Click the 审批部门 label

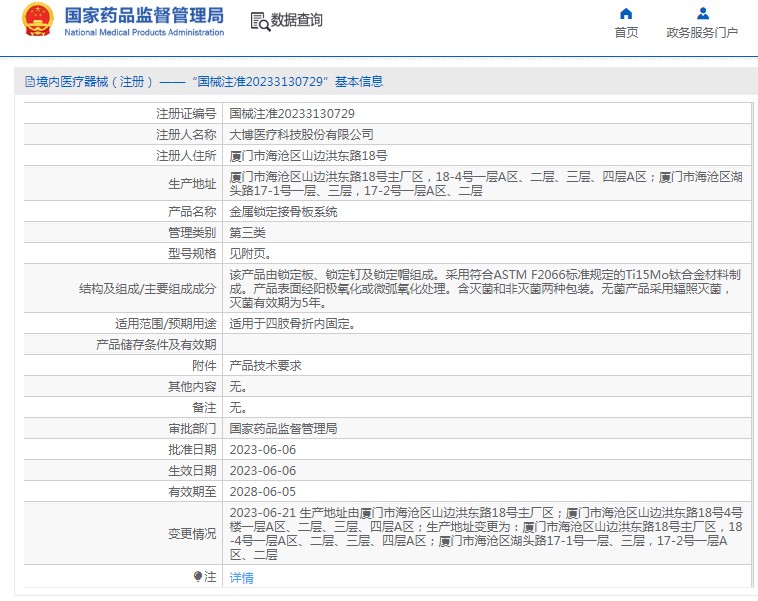[192, 428]
